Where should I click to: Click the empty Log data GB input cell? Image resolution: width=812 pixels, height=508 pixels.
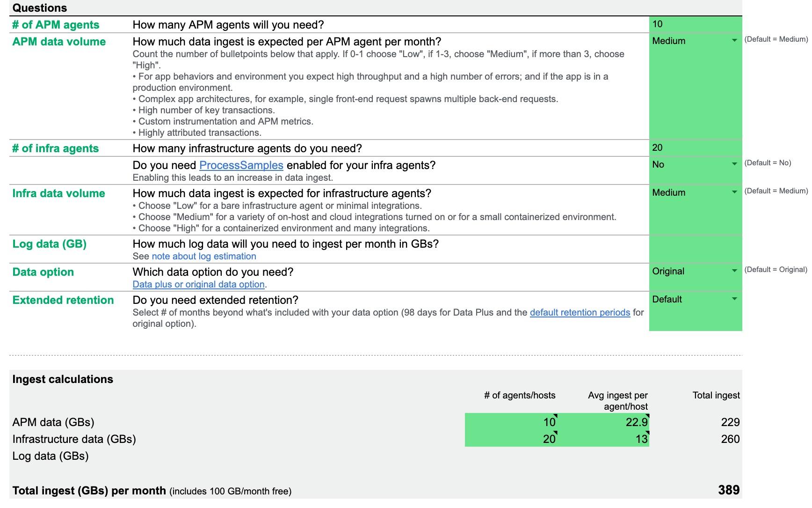point(692,248)
